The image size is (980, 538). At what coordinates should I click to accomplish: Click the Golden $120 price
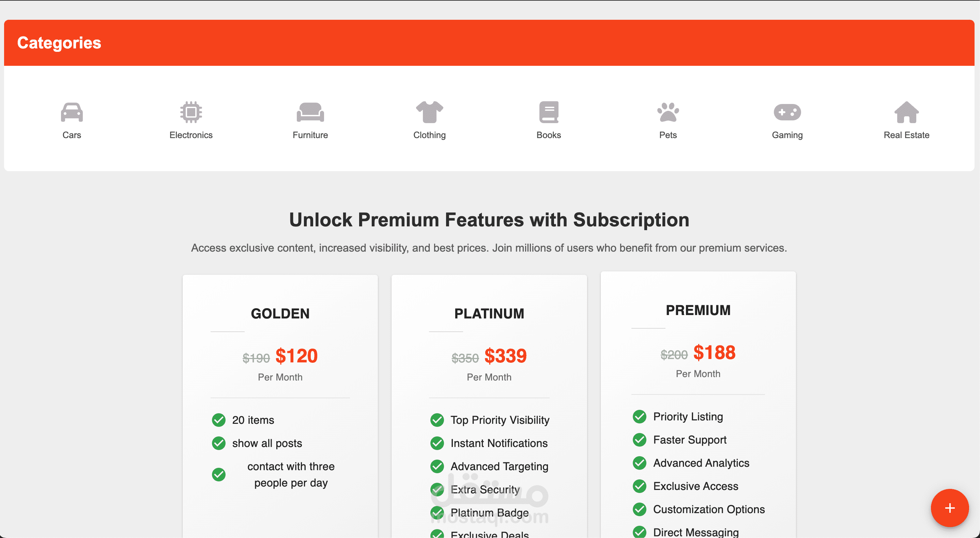coord(296,356)
